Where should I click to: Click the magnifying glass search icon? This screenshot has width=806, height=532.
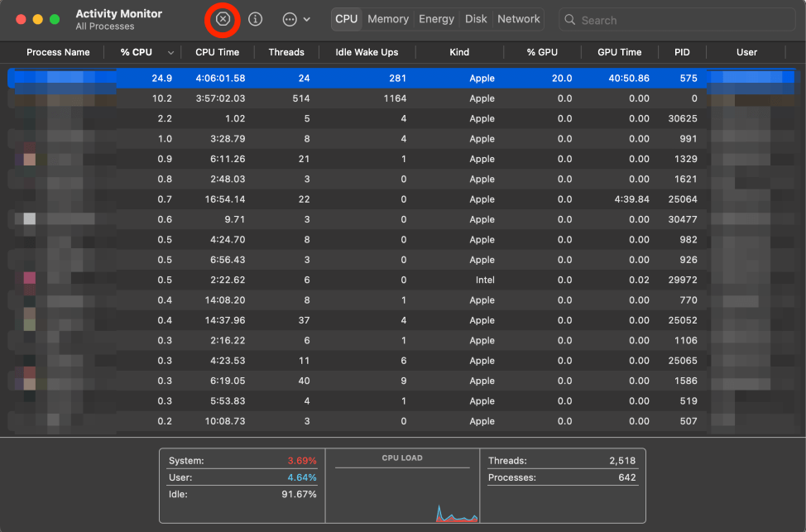pyautogui.click(x=570, y=20)
